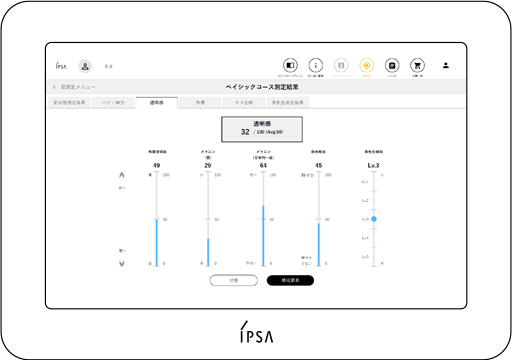Open the staff account person icon
This screenshot has height=360, width=512.
pyautogui.click(x=446, y=65)
